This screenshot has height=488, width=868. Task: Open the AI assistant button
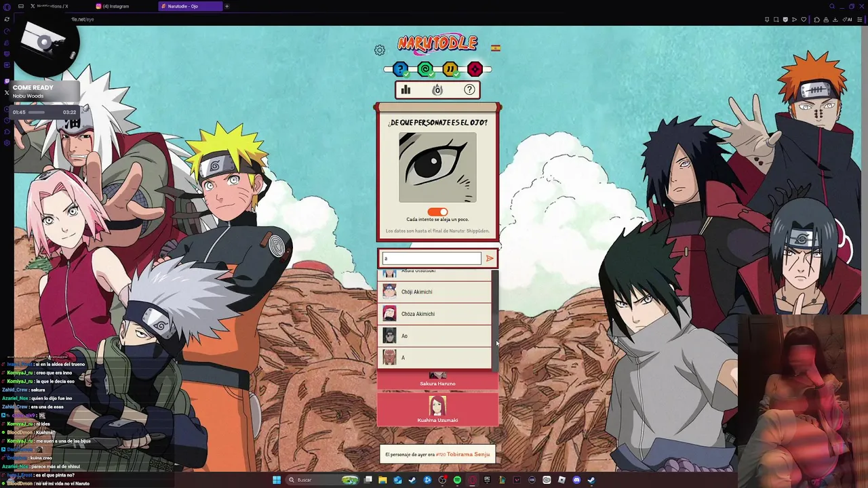point(847,20)
